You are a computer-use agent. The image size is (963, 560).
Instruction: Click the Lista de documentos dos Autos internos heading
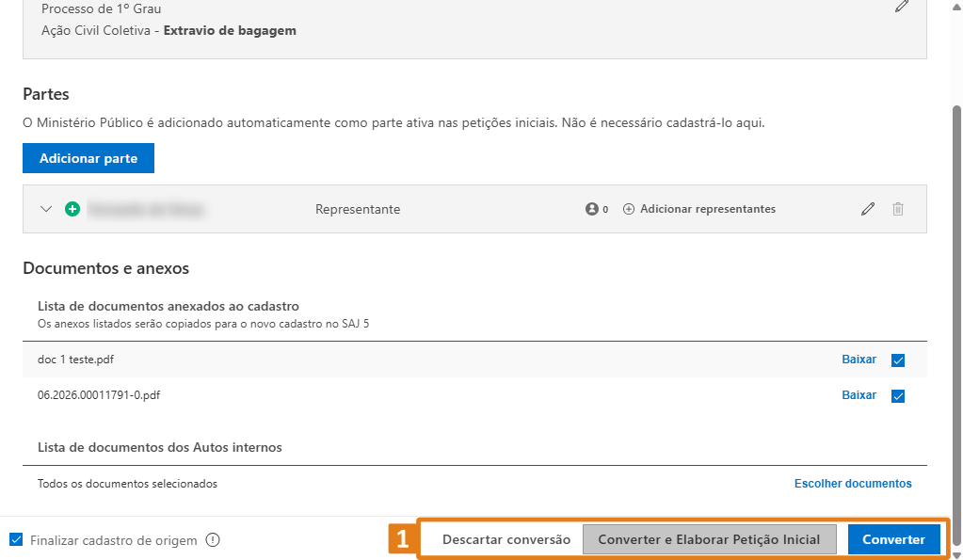(160, 447)
